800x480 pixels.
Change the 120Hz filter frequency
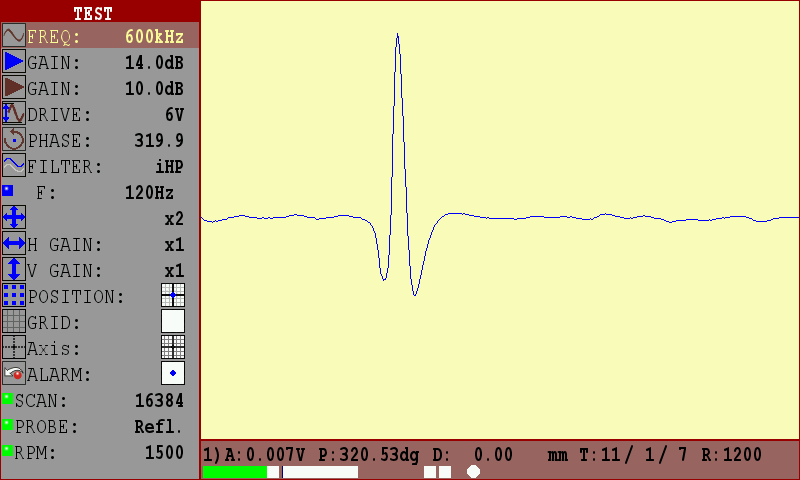click(149, 193)
